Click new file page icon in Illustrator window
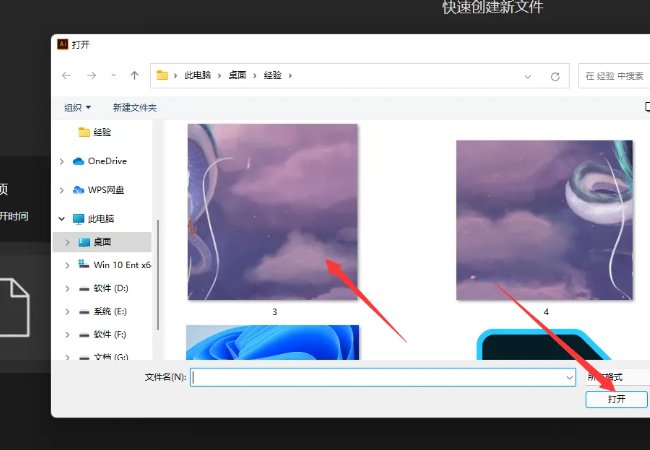 15,308
